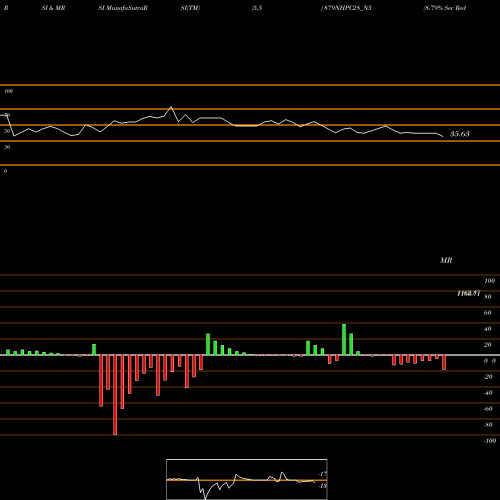The height and width of the screenshot is (500, 500).
Task: Click the 1163.57 value label
Action: coord(469,293)
